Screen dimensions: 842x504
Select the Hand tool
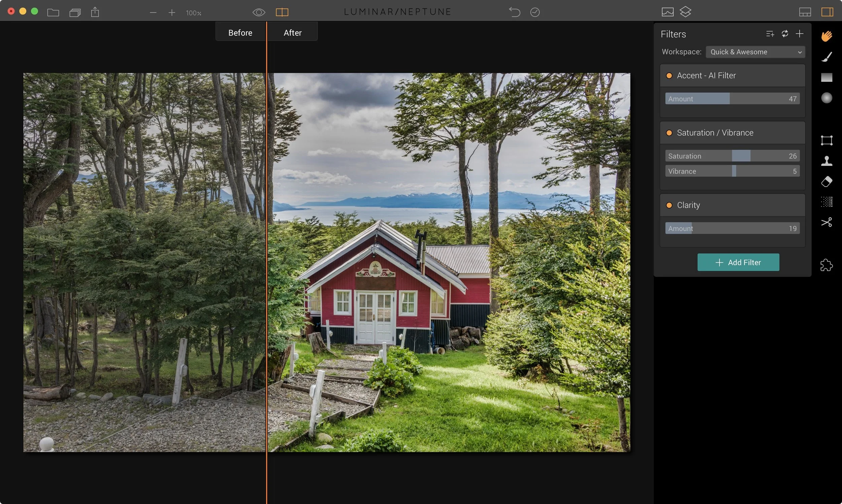[827, 36]
